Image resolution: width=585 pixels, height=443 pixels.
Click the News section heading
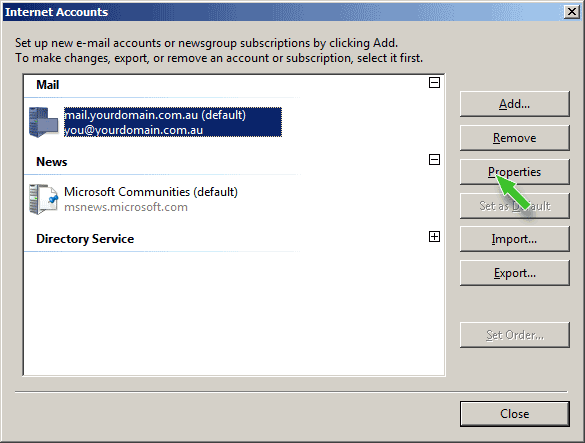tap(51, 162)
